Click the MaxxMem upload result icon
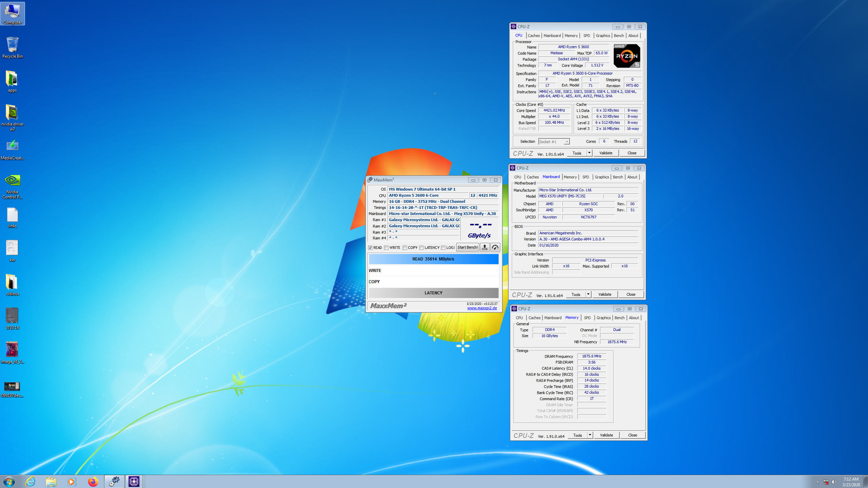 (485, 247)
